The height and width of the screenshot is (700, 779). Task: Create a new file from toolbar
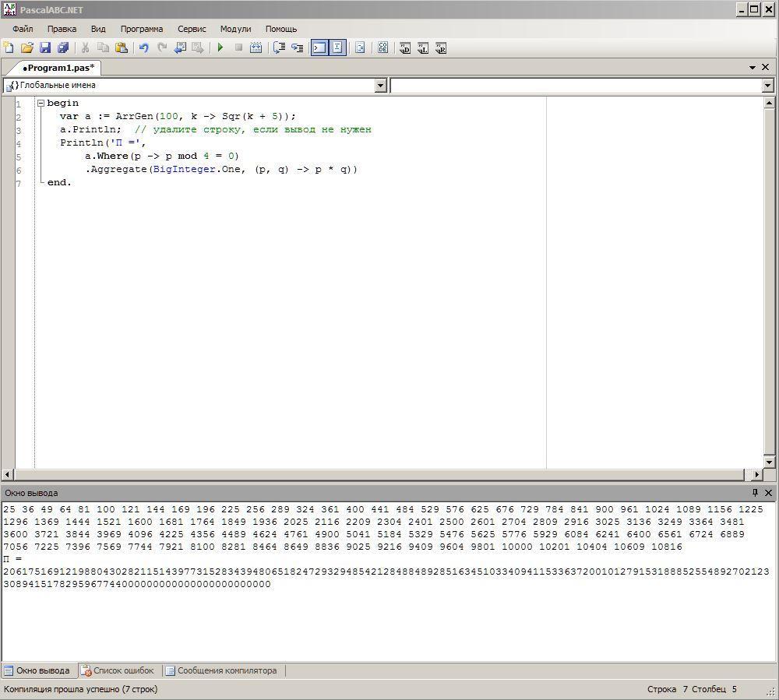tap(9, 47)
